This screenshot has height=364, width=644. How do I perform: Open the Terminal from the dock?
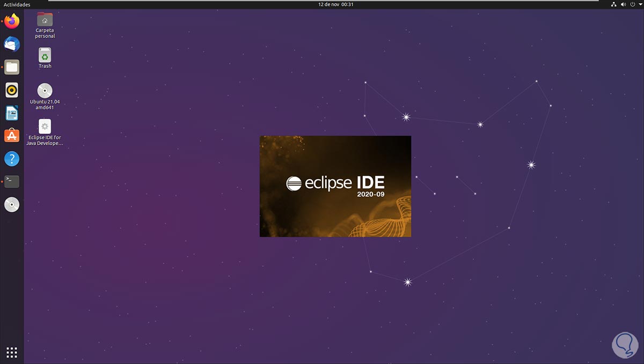[12, 182]
